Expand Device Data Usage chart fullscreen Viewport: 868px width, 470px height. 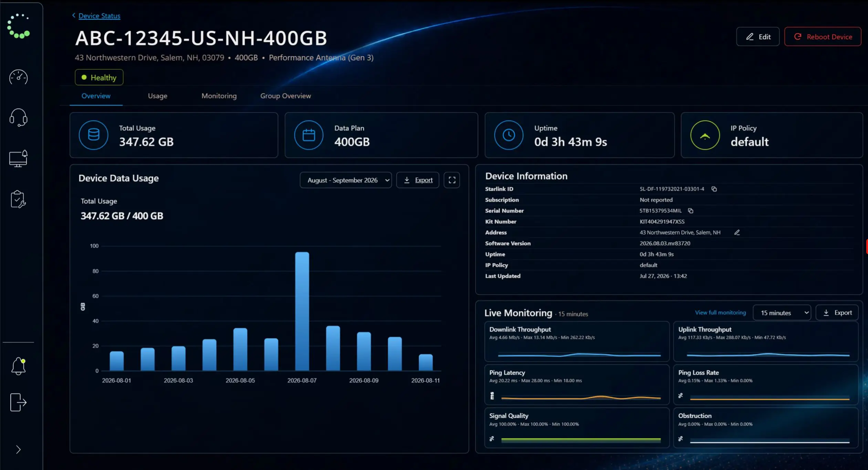point(452,180)
